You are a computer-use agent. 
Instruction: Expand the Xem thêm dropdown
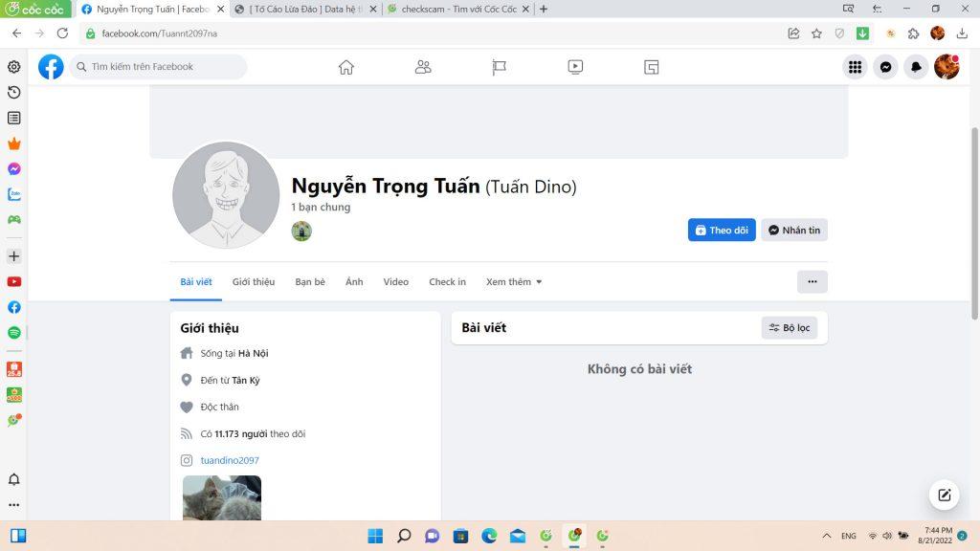[514, 282]
